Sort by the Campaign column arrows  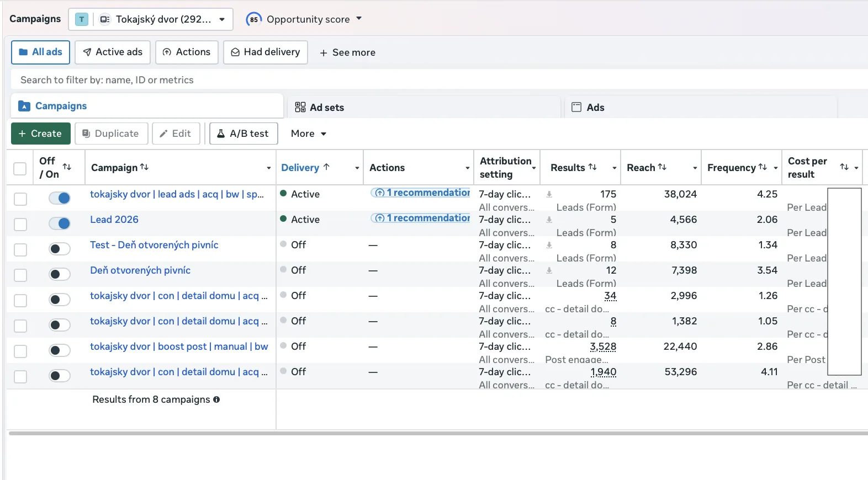coord(145,167)
